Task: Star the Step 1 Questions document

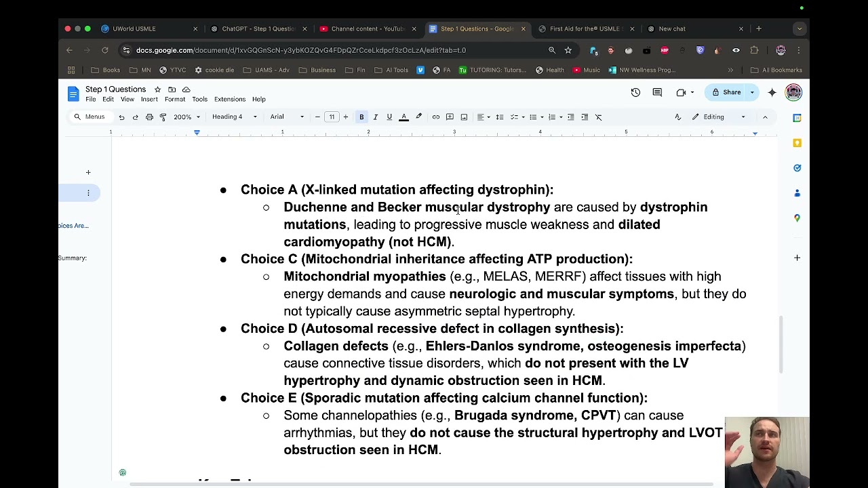Action: click(x=157, y=89)
